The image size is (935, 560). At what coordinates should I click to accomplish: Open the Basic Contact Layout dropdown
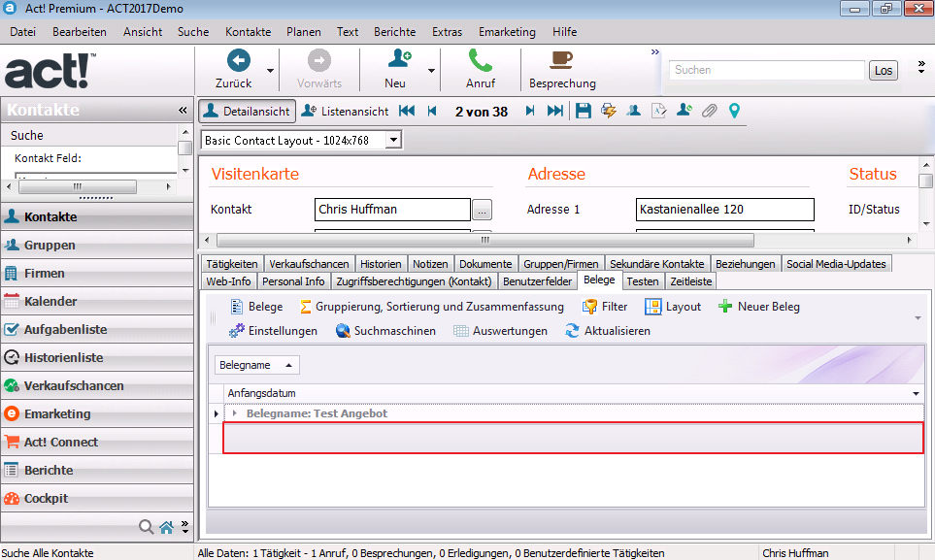(x=393, y=140)
